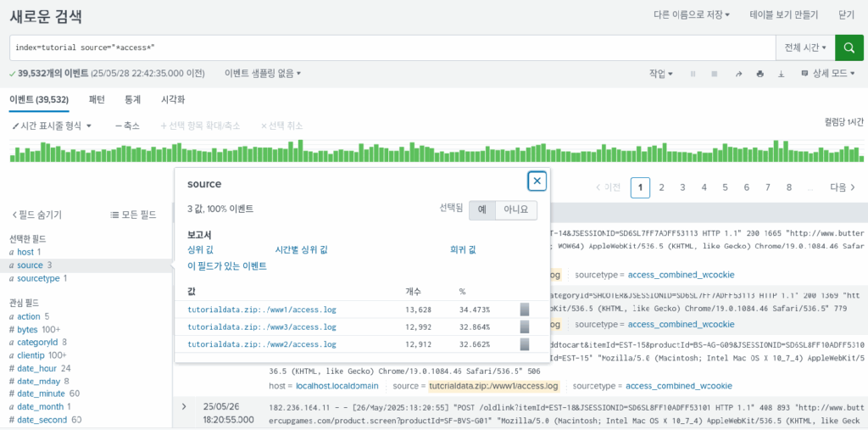Open 시간별 상위 값 report
Viewport: 868px width, 430px height.
[301, 250]
